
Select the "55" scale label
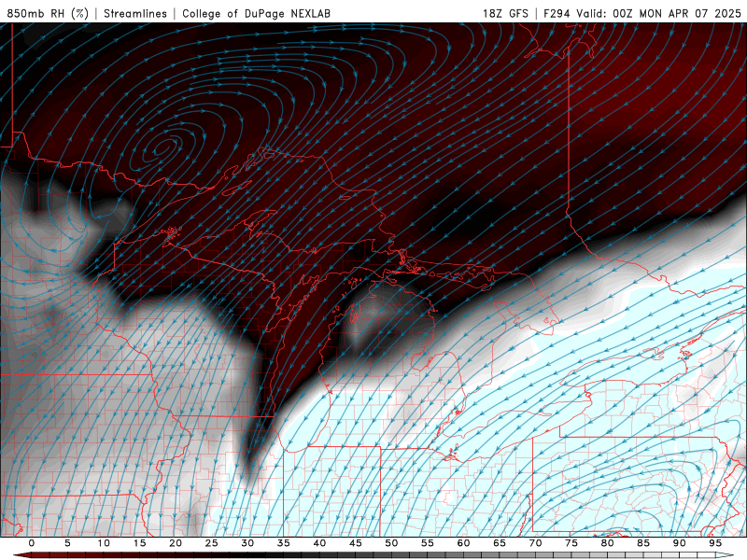(428, 543)
